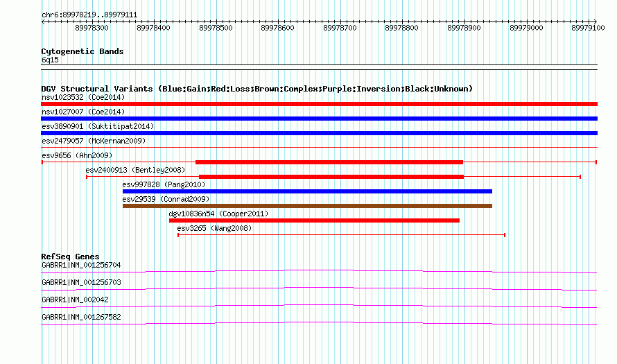Click the GABRR1|NM_001267582 gene label
Screen dimensions: 617x364
(x=81, y=317)
